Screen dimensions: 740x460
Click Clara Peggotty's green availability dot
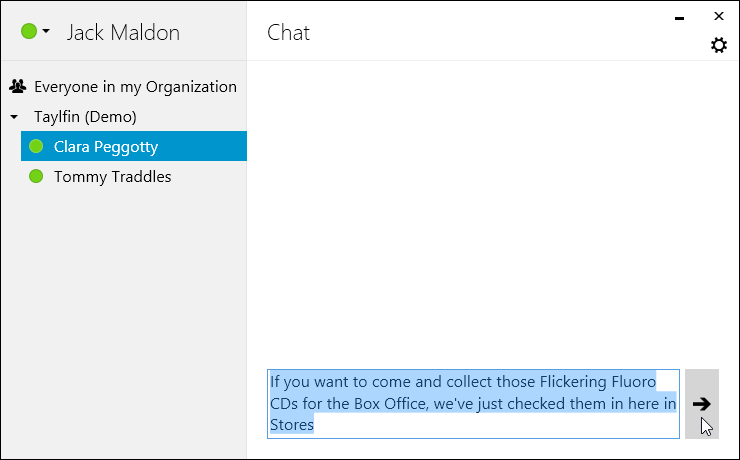click(36, 146)
